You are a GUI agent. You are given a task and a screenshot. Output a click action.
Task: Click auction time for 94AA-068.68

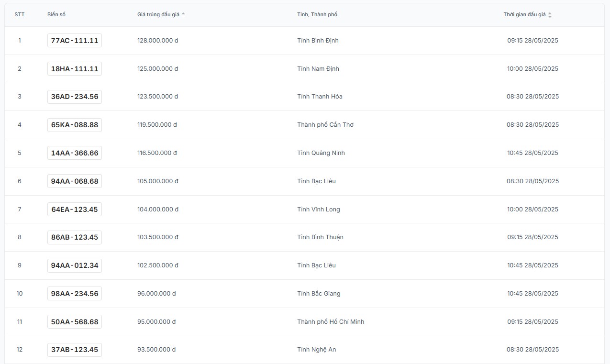point(532,181)
